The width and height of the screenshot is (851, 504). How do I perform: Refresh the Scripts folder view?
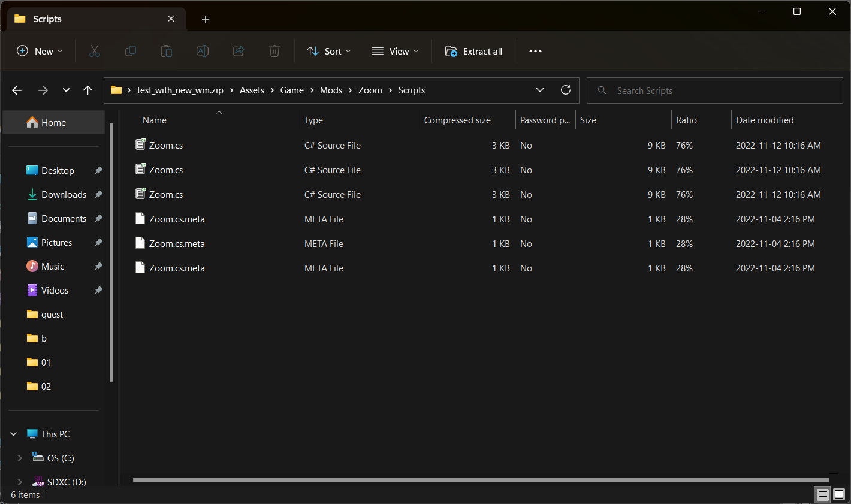click(565, 90)
